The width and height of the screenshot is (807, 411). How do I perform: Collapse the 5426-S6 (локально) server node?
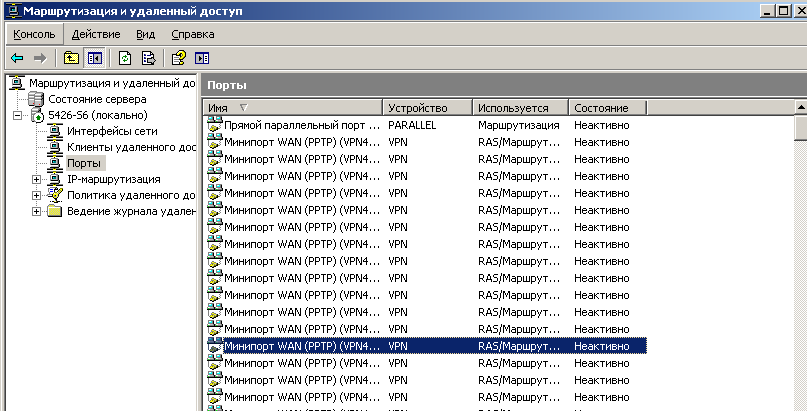(19, 115)
